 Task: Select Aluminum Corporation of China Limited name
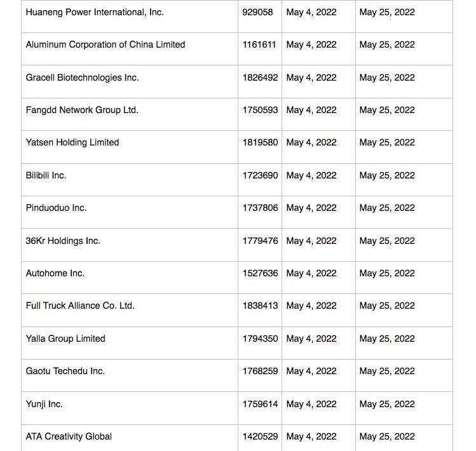105,44
